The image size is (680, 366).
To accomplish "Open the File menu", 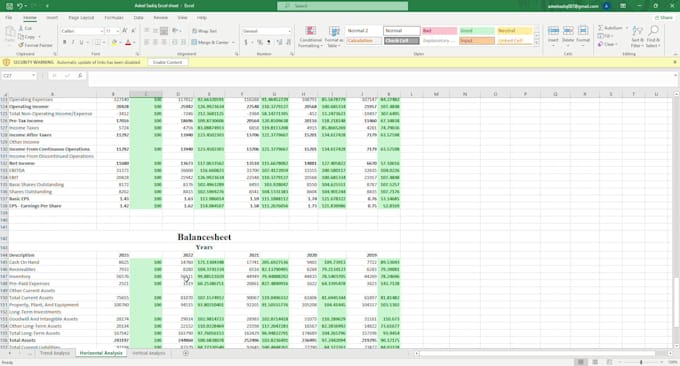I will click(9, 18).
